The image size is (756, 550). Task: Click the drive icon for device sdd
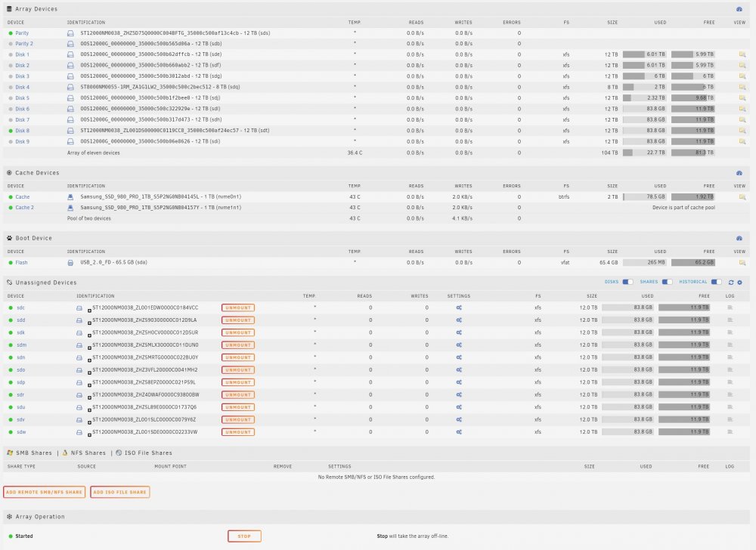tap(79, 320)
